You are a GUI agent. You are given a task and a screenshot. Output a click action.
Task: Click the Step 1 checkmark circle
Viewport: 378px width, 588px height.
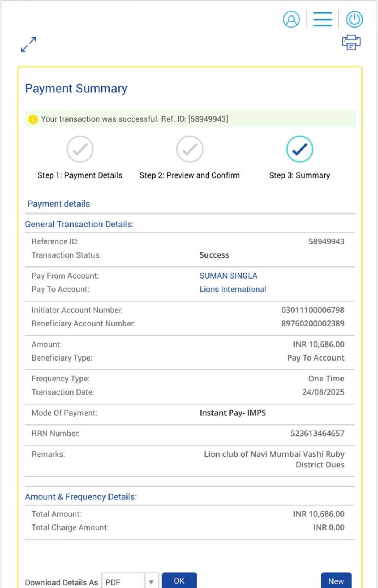tap(80, 149)
